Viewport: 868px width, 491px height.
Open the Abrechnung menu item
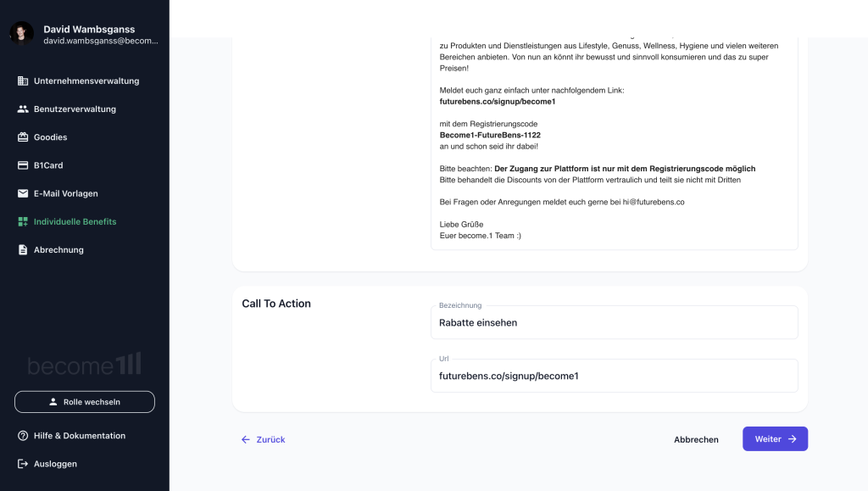[x=58, y=249]
